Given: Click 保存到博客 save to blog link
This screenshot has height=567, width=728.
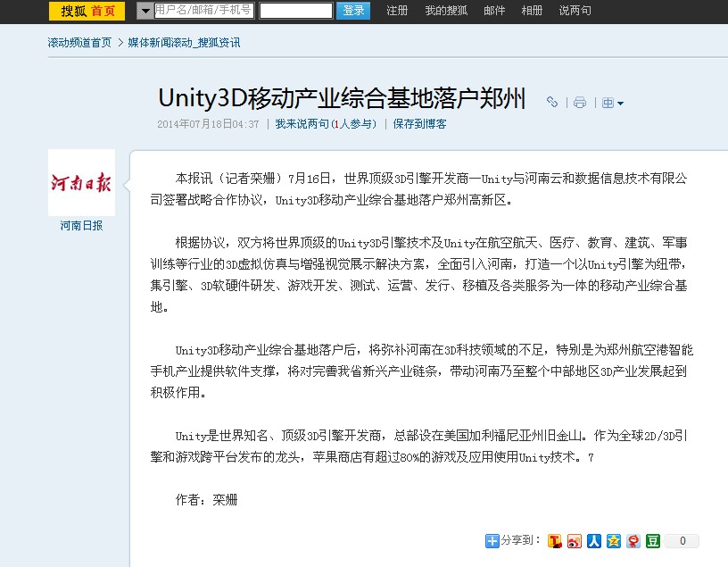Looking at the screenshot, I should pos(419,124).
